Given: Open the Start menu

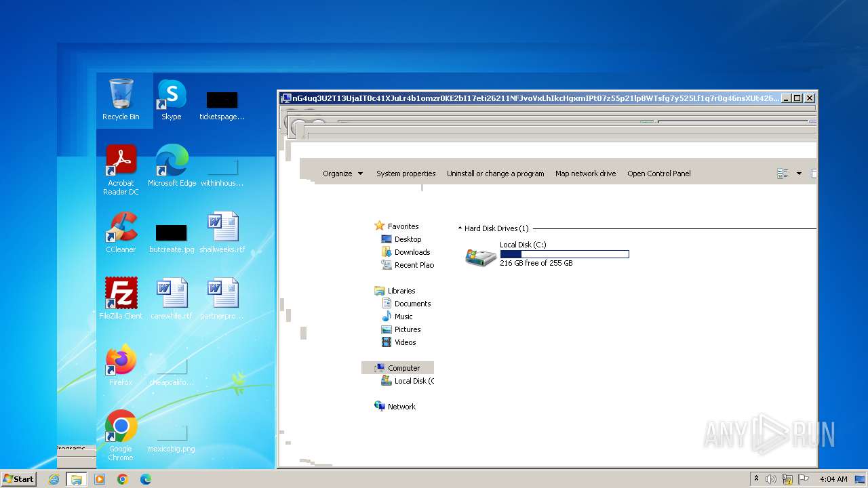Looking at the screenshot, I should pyautogui.click(x=18, y=479).
